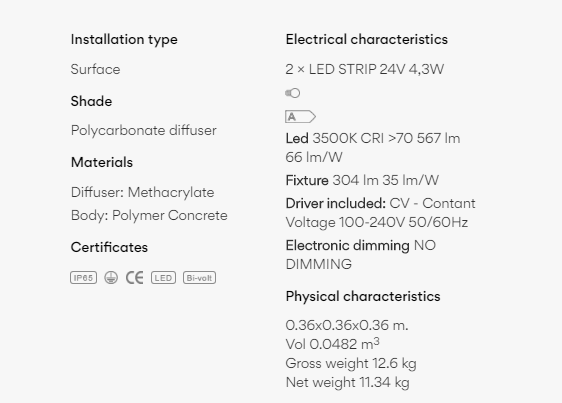Viewport: 562px width, 403px height.
Task: Click the Certificates heading
Action: 109,247
